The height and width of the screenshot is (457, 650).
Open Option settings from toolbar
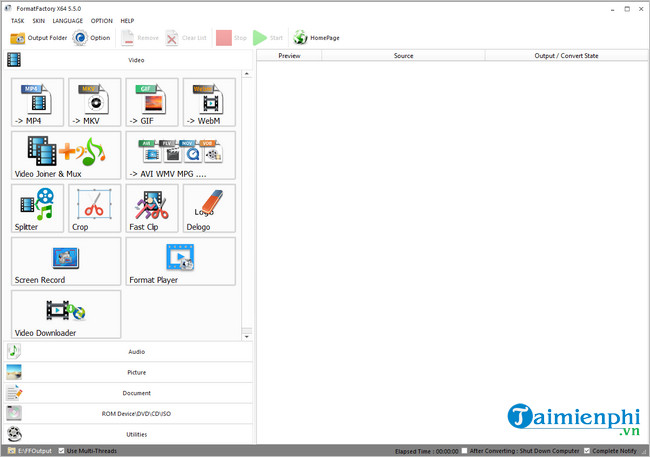coord(91,38)
